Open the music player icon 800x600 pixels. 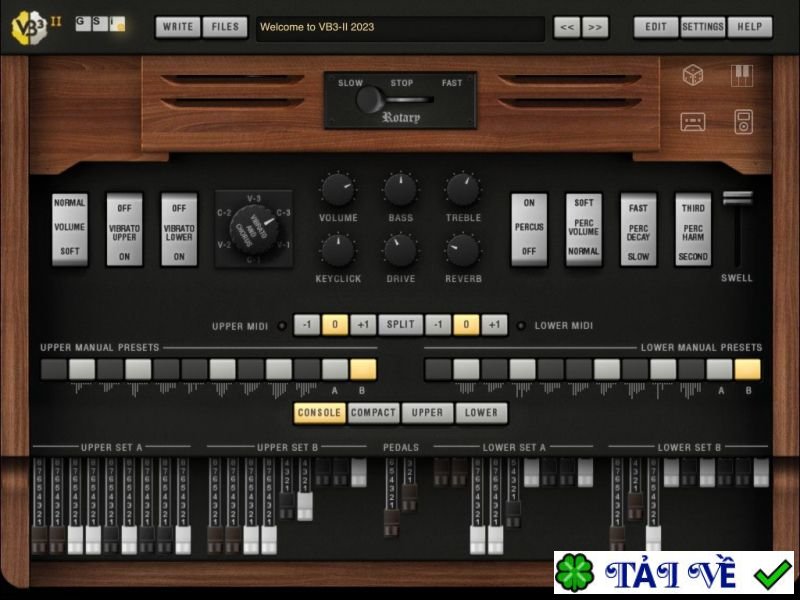tap(742, 122)
